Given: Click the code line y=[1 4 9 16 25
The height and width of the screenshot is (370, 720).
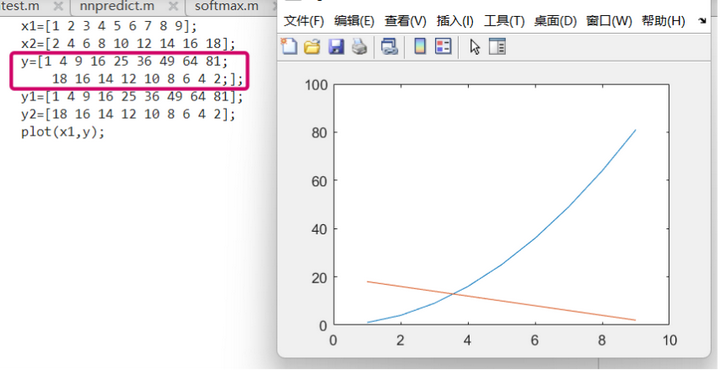Looking at the screenshot, I should (x=124, y=62).
